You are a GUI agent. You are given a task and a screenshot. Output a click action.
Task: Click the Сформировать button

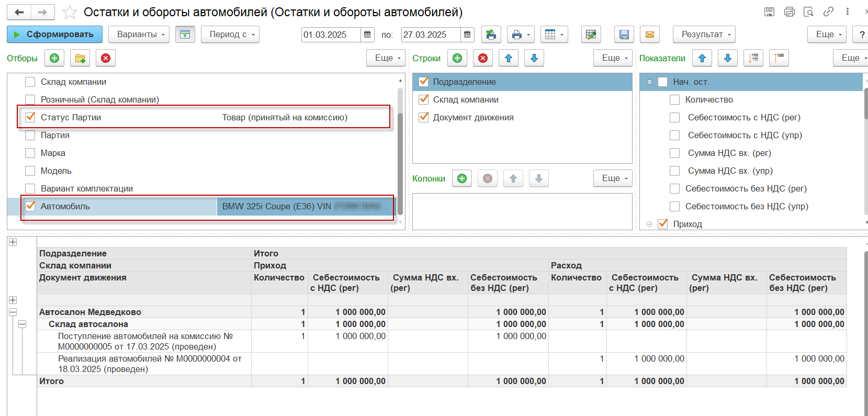tap(54, 35)
